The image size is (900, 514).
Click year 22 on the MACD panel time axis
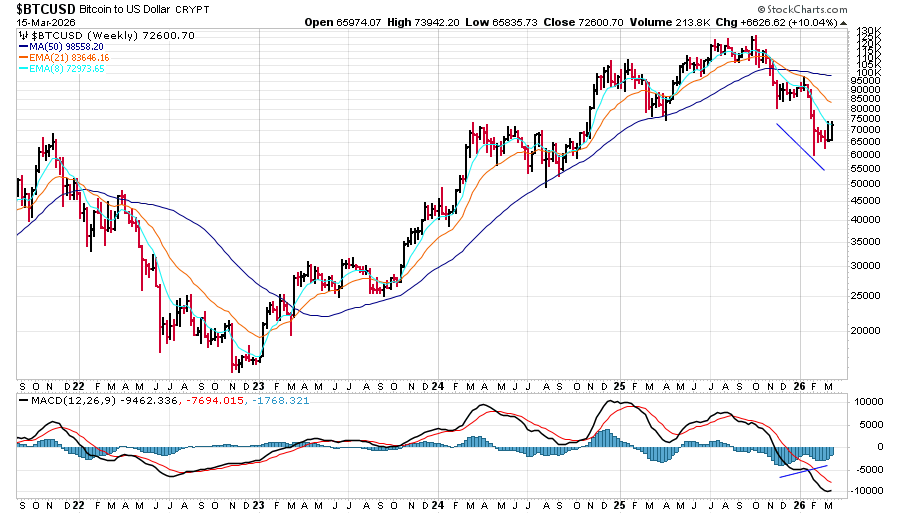(78, 505)
